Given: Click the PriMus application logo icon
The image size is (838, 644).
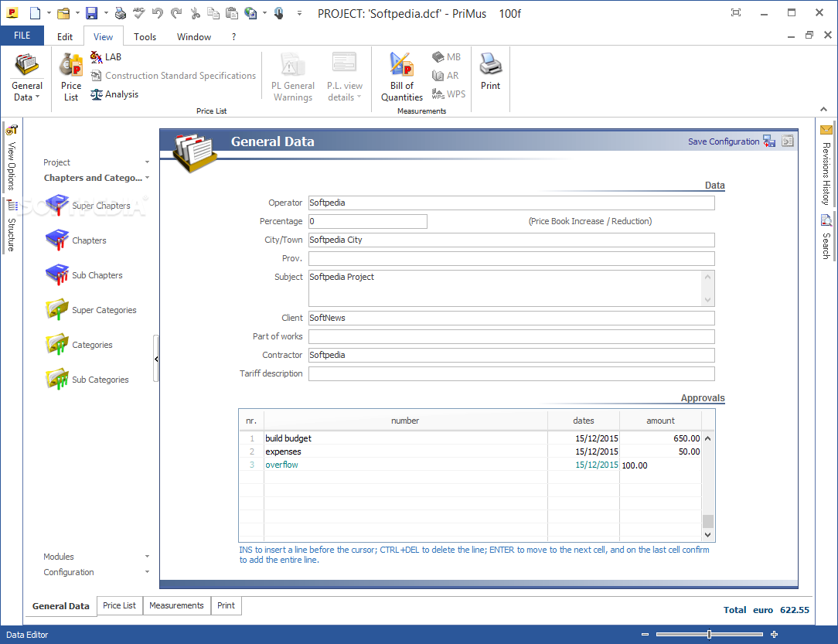Looking at the screenshot, I should tap(12, 13).
